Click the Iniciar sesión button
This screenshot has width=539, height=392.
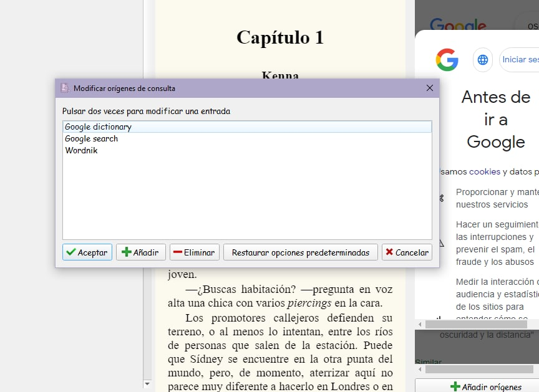coord(520,60)
